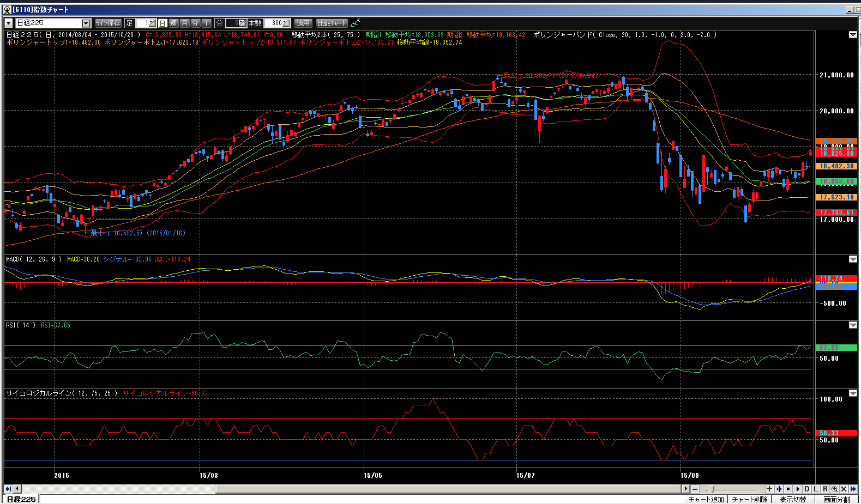Viewport: 861px width, 504px height.
Task: Click the blue crosshair arrows icon
Action: tap(779, 489)
